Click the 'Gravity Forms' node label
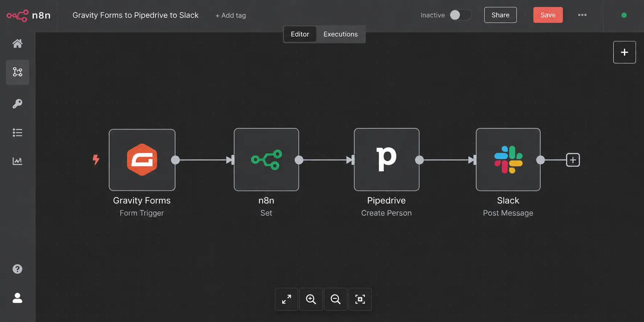The image size is (644, 322). [x=142, y=200]
